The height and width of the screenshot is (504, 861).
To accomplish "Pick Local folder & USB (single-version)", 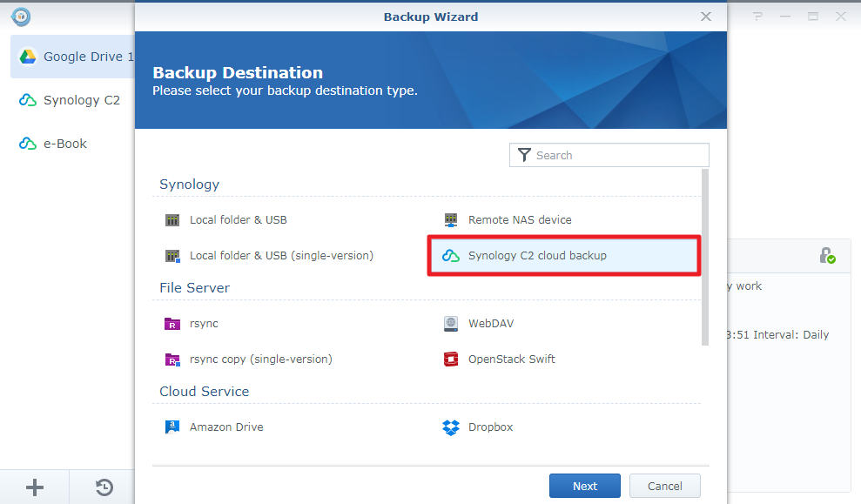I will [269, 255].
